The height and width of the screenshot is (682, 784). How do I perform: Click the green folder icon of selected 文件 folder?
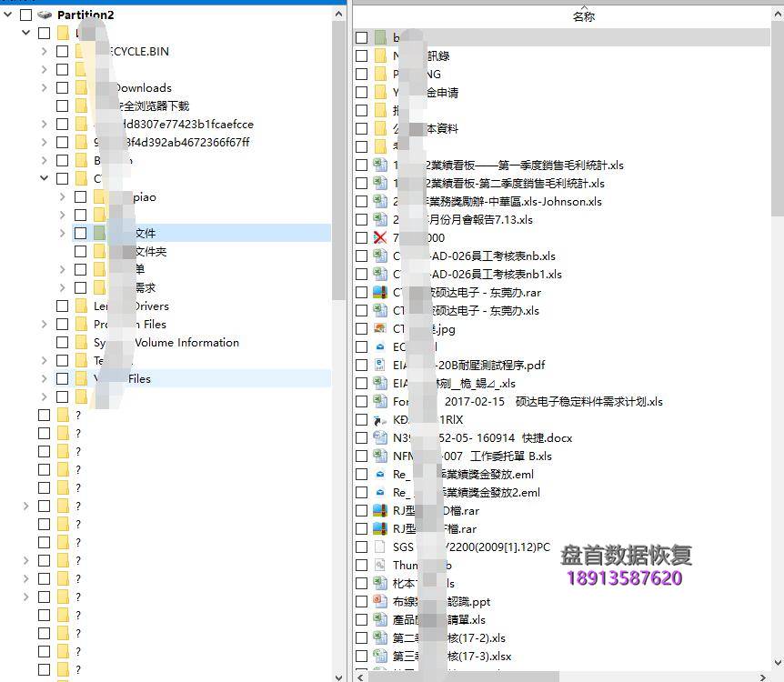[97, 234]
